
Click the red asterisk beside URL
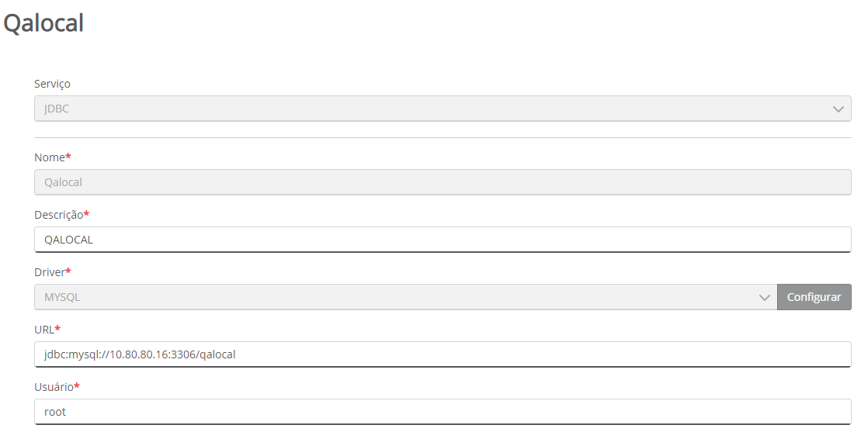pos(57,328)
